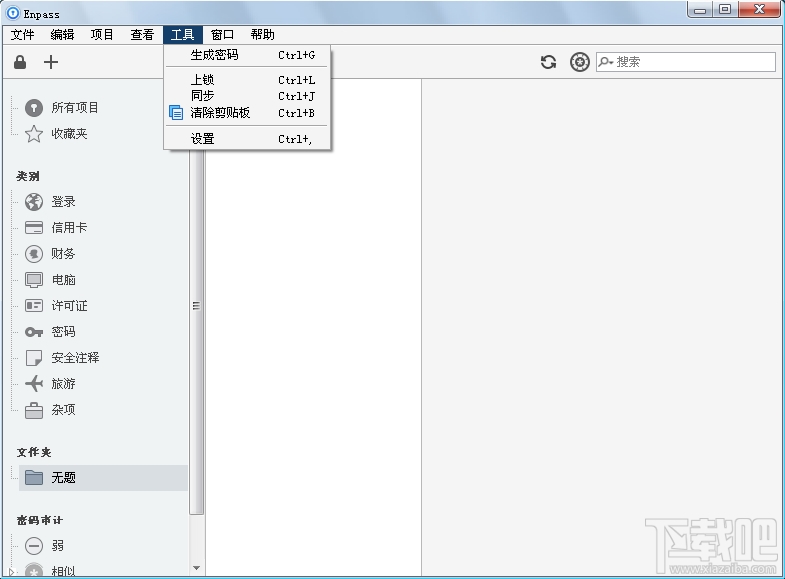Click the 文件夹 section header
This screenshot has width=785, height=579.
(x=34, y=452)
